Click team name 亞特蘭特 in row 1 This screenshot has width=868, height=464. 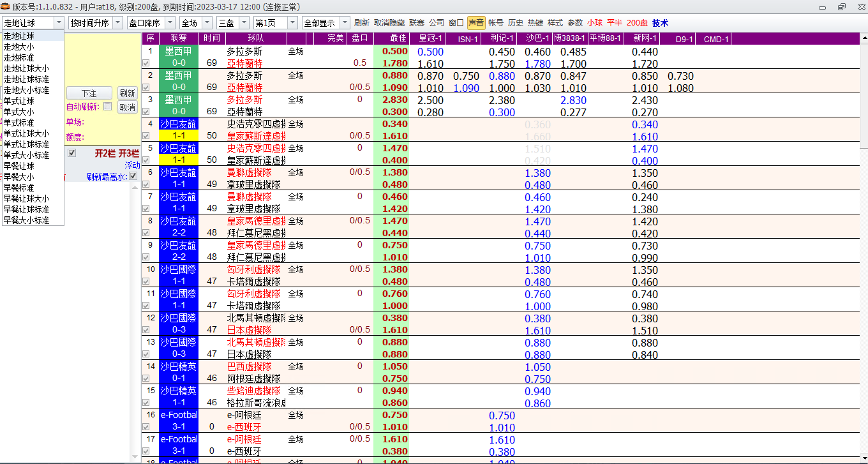[x=244, y=63]
